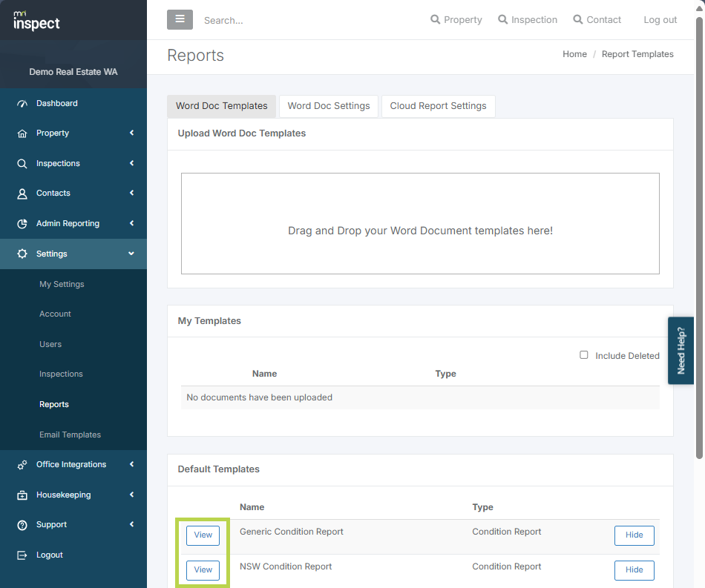Click the Inspections magnifier icon in sidebar
The width and height of the screenshot is (705, 588).
(22, 164)
